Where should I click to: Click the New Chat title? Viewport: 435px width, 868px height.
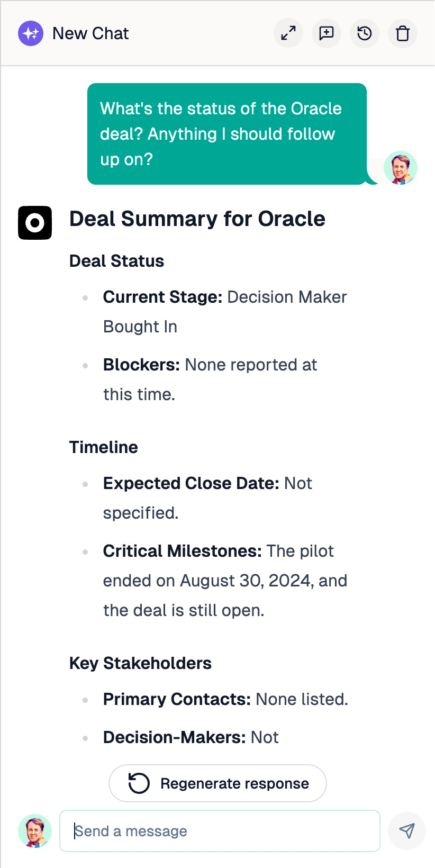click(x=90, y=33)
